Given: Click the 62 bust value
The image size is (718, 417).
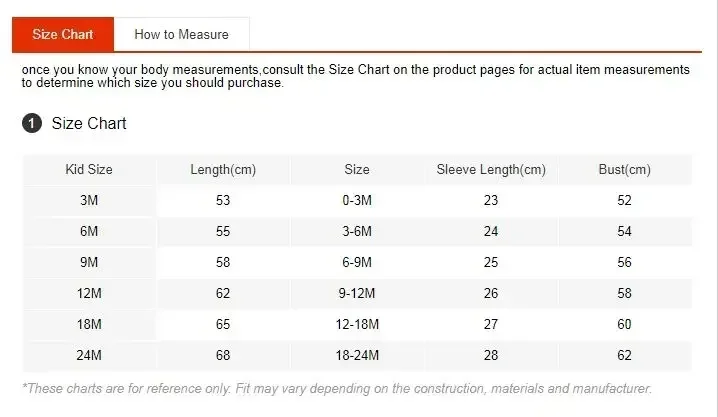Looking at the screenshot, I should pos(625,356).
